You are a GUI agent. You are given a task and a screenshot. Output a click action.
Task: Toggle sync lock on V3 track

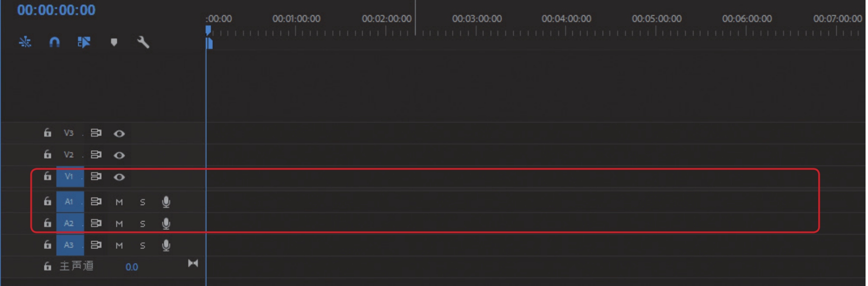pyautogui.click(x=96, y=133)
